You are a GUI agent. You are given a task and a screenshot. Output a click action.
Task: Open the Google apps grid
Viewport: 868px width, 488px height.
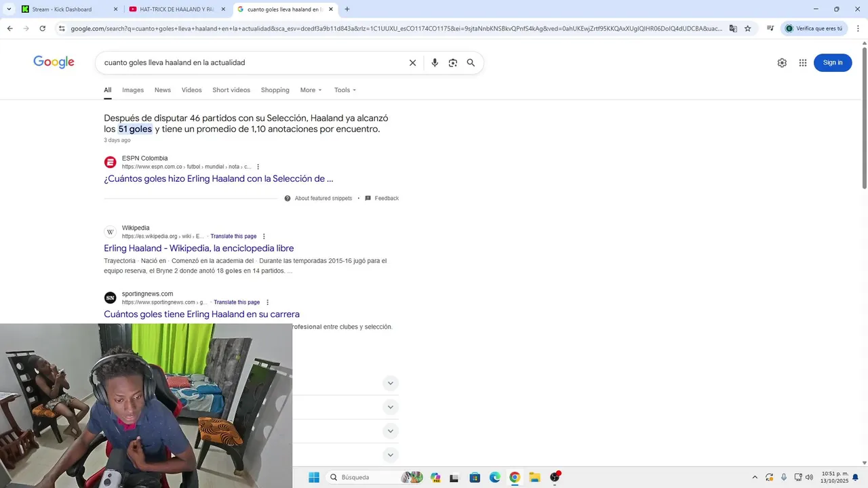coord(803,62)
